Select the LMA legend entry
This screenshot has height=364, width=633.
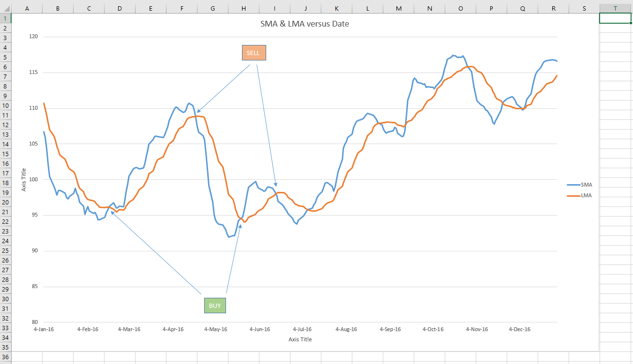point(587,195)
